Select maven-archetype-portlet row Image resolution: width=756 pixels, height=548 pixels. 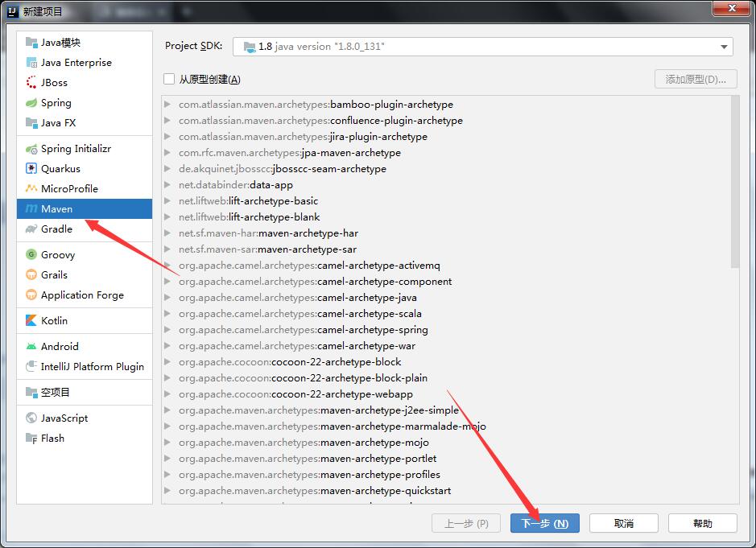(x=446, y=459)
